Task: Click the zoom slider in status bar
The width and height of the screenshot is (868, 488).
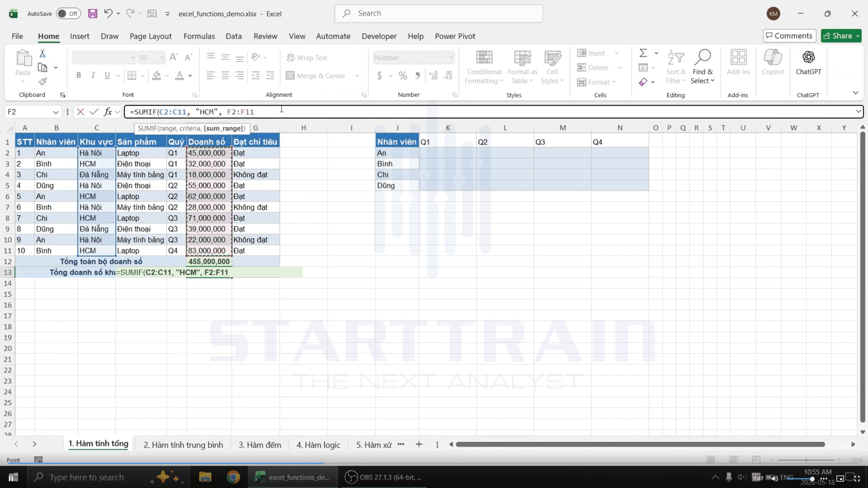Action: pos(806,460)
